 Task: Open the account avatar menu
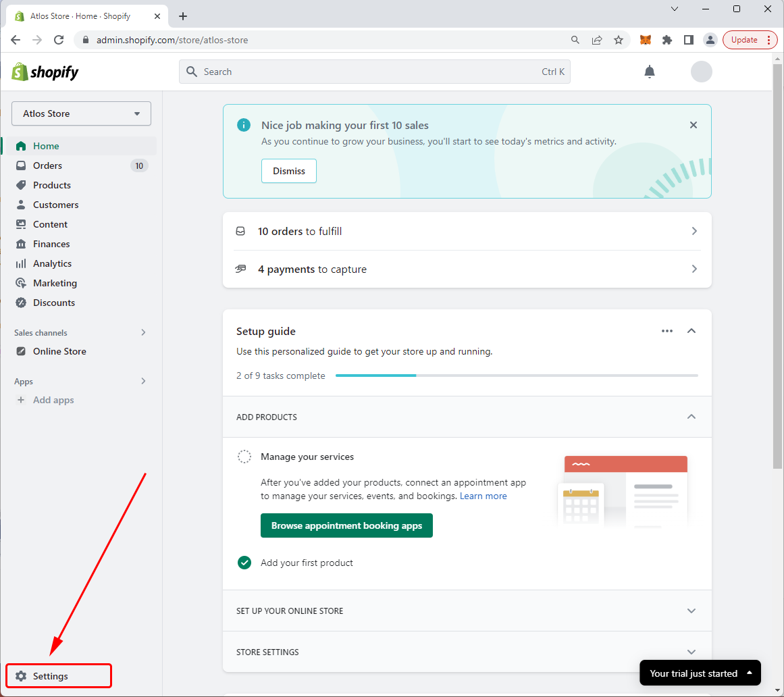[701, 72]
